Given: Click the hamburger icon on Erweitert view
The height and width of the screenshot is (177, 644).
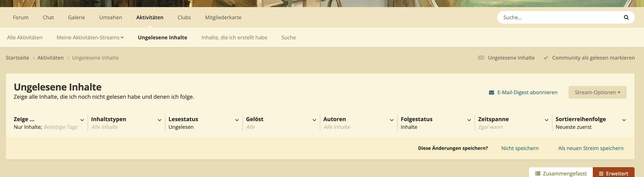Looking at the screenshot, I should [x=601, y=173].
